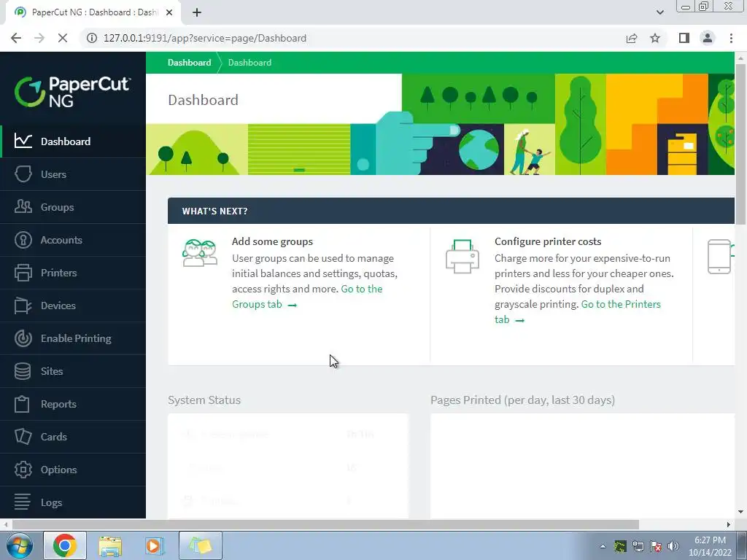Viewport: 747px width, 560px height.
Task: Open a new browser tab with plus button
Action: 197,12
